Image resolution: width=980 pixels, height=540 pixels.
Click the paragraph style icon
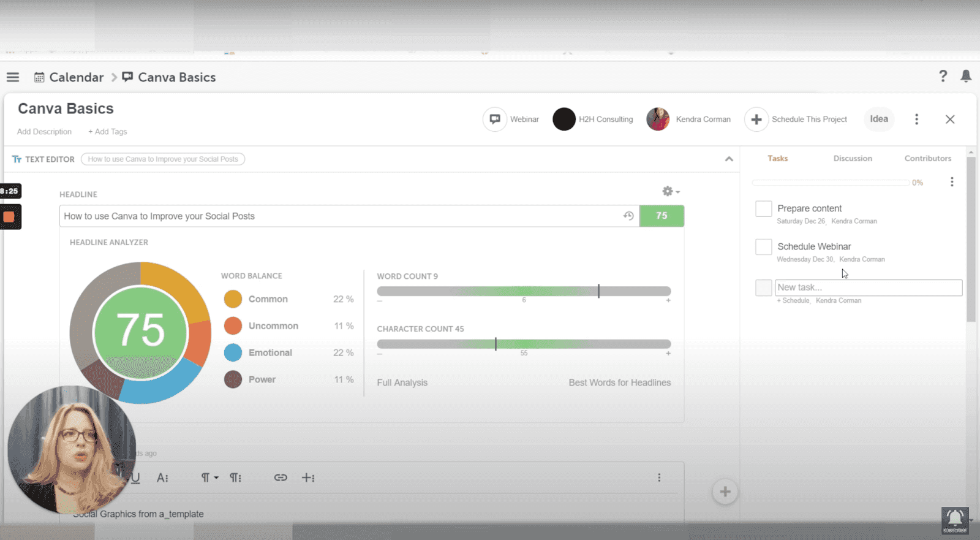(x=235, y=477)
